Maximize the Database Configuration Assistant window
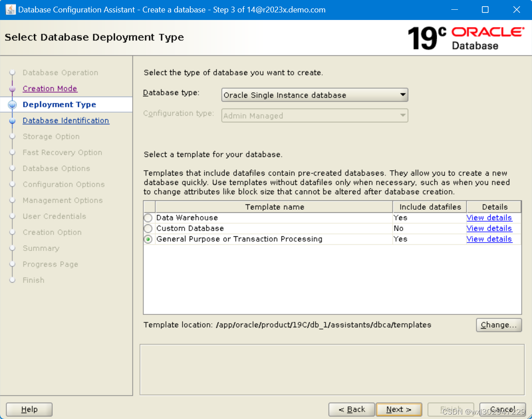The width and height of the screenshot is (532, 419). (x=485, y=10)
